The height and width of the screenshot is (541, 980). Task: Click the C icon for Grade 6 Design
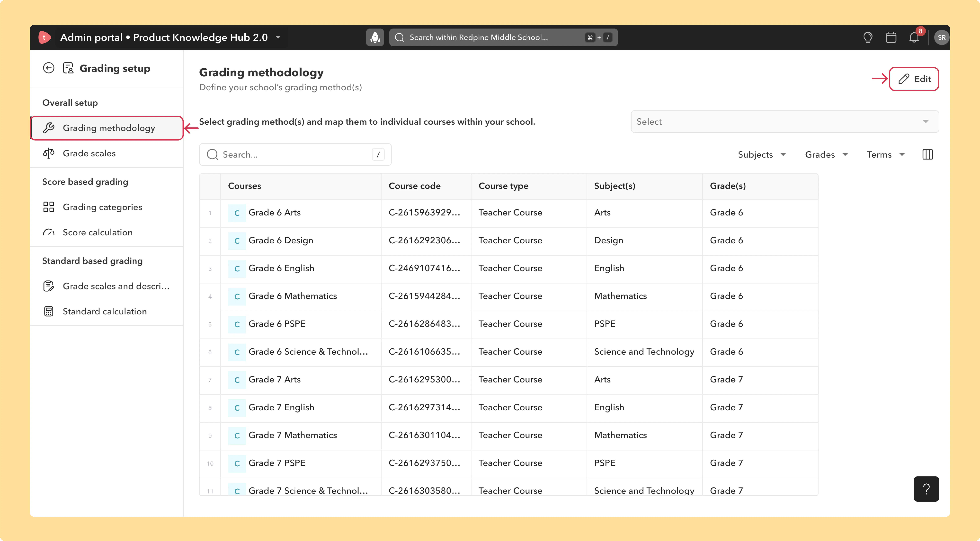(237, 241)
